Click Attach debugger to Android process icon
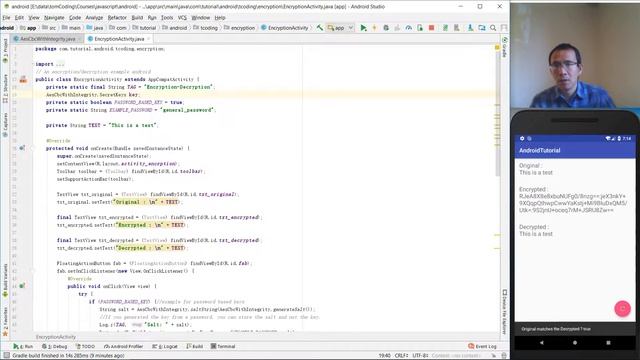The image size is (640, 360). [420, 28]
